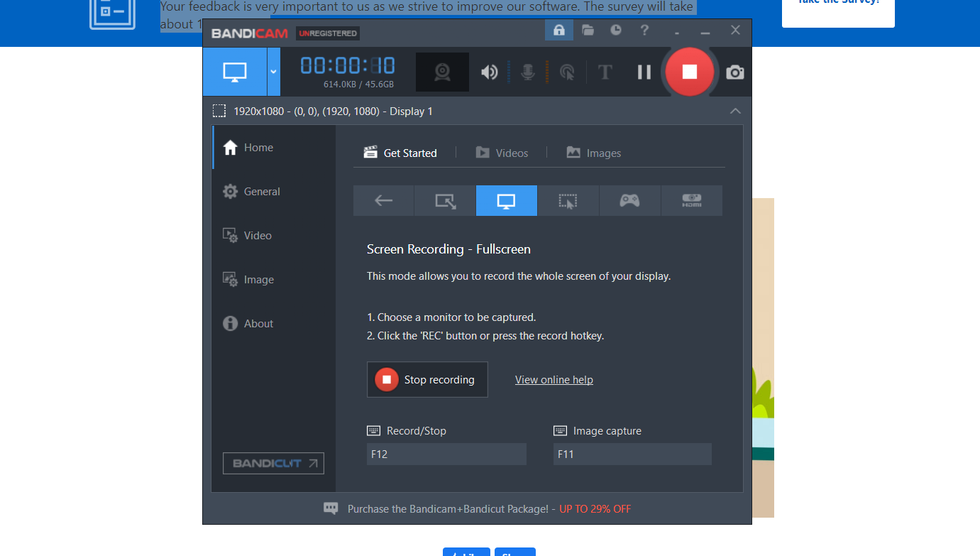Click the chat bubble icon in footer
This screenshot has height=556, width=980.
click(331, 508)
